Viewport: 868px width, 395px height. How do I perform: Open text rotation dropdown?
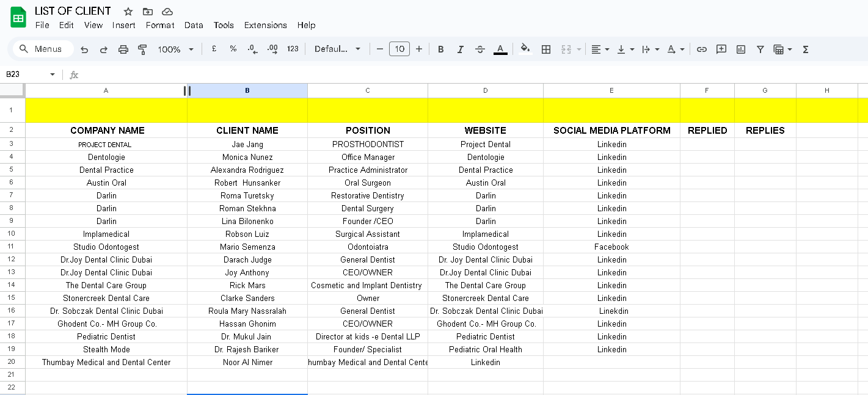coord(676,49)
